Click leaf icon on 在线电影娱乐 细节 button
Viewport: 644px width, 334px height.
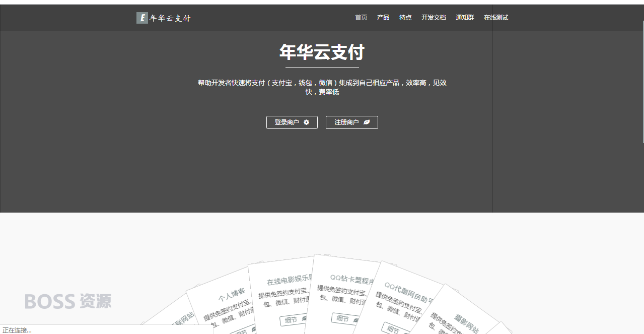[x=304, y=318]
